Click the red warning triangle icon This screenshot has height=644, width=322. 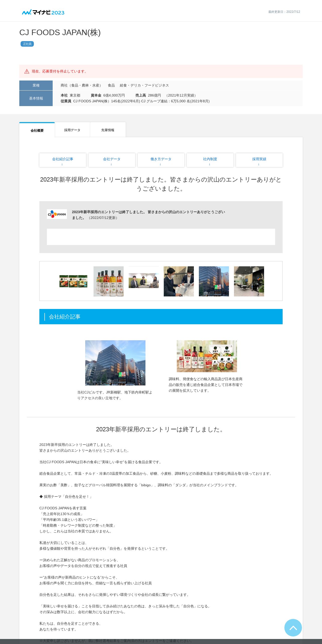tap(27, 71)
